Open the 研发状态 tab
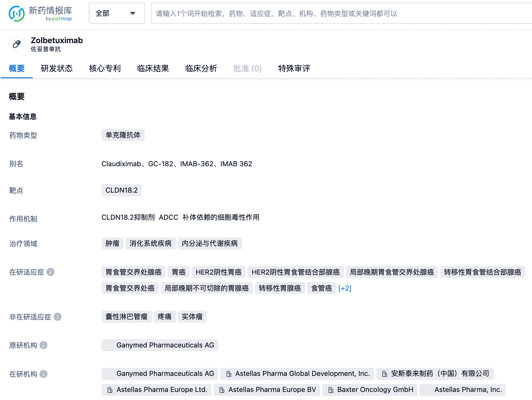Screen dimensions: 532x400 pos(57,69)
